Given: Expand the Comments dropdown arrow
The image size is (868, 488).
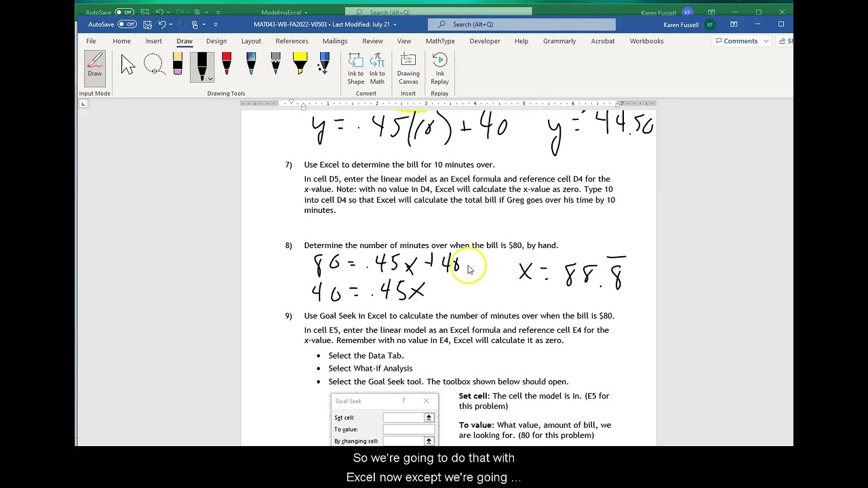Looking at the screenshot, I should pyautogui.click(x=766, y=41).
